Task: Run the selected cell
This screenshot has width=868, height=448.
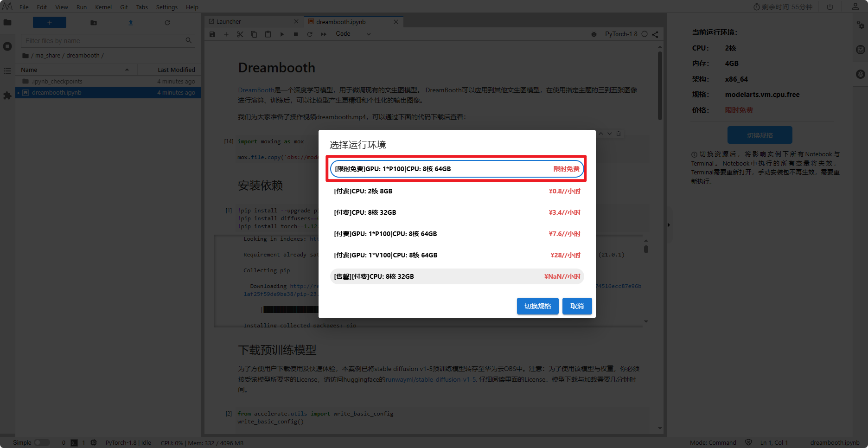Action: 282,34
